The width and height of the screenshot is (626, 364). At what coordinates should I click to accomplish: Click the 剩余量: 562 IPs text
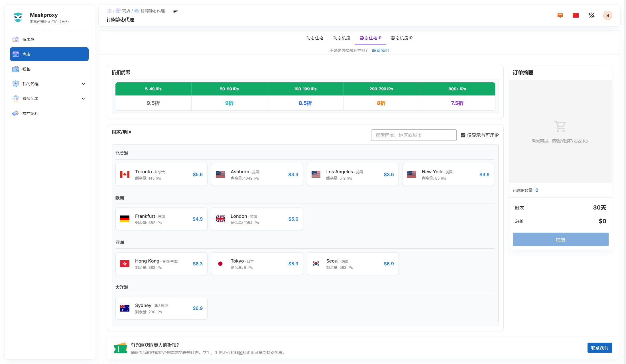[339, 268]
